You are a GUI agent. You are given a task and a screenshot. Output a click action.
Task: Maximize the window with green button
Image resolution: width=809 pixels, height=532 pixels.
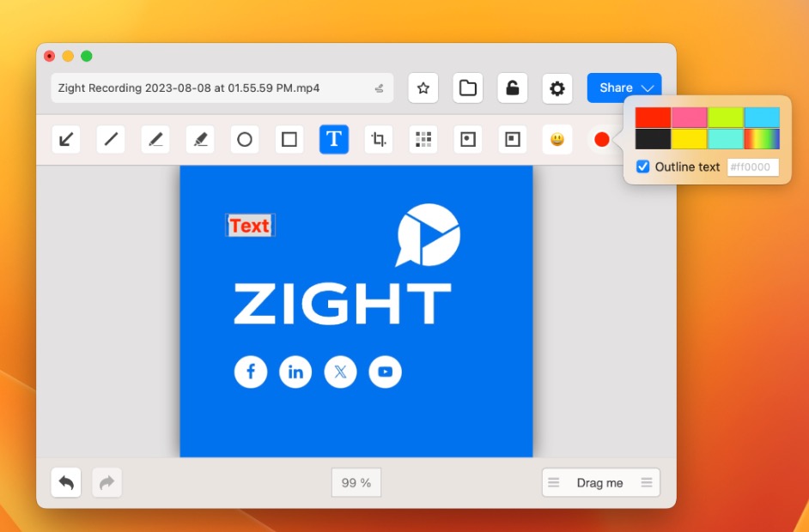(x=87, y=56)
